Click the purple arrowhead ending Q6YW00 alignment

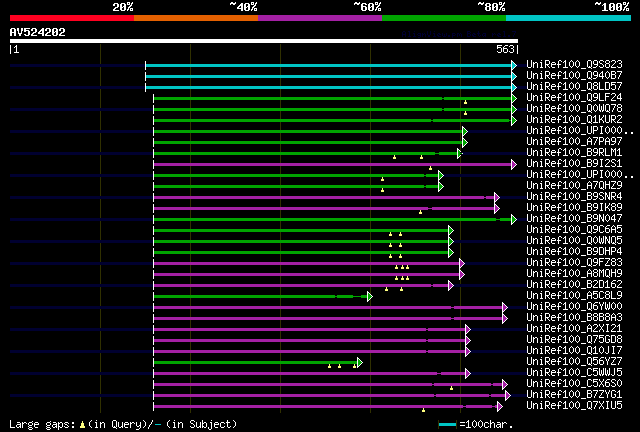click(505, 308)
